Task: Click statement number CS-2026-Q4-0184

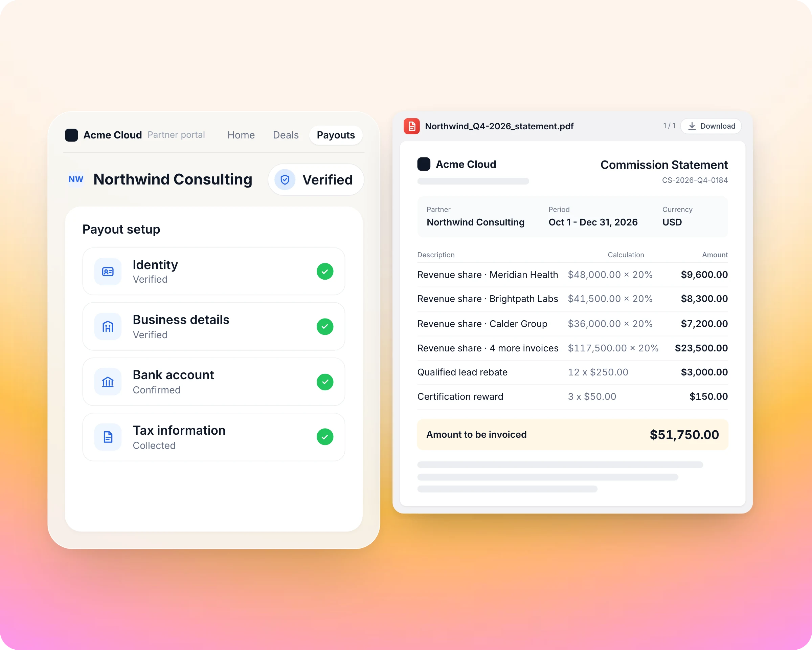Action: point(695,180)
